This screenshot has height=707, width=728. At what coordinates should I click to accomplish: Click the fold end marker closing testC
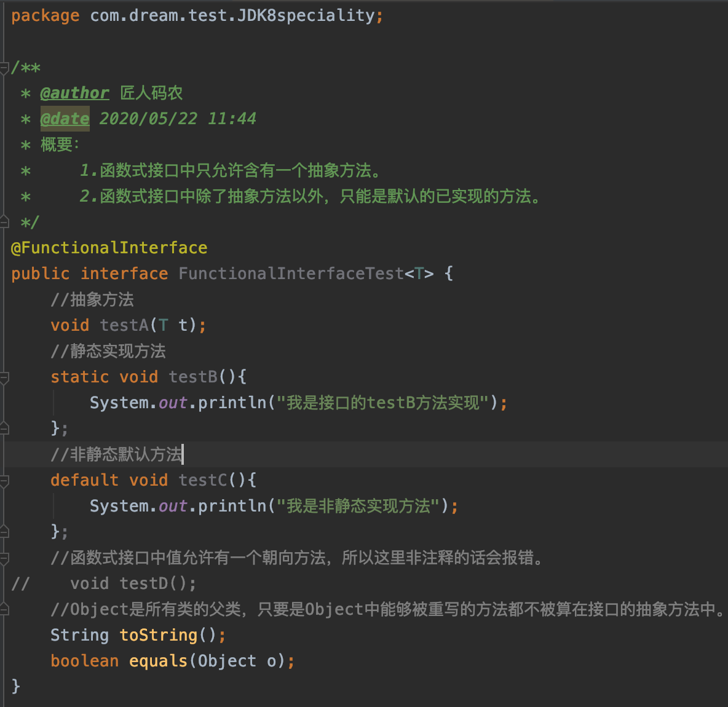click(4, 531)
